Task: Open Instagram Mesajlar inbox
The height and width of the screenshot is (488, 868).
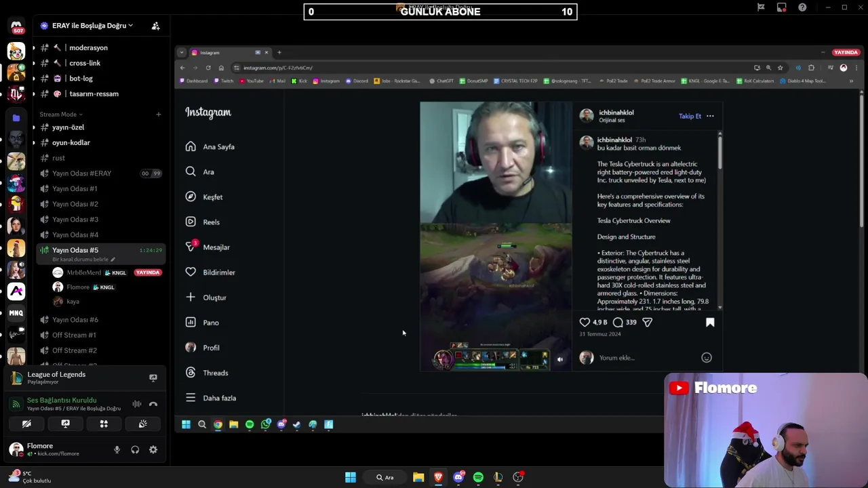Action: pyautogui.click(x=208, y=247)
